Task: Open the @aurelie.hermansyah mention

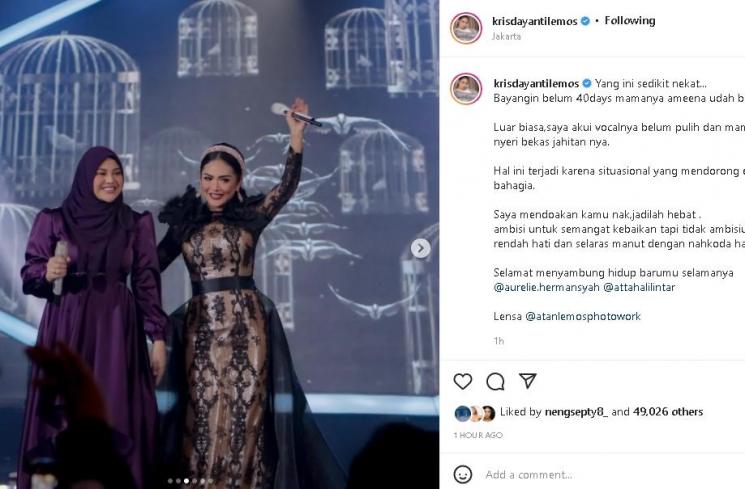Action: pos(546,287)
